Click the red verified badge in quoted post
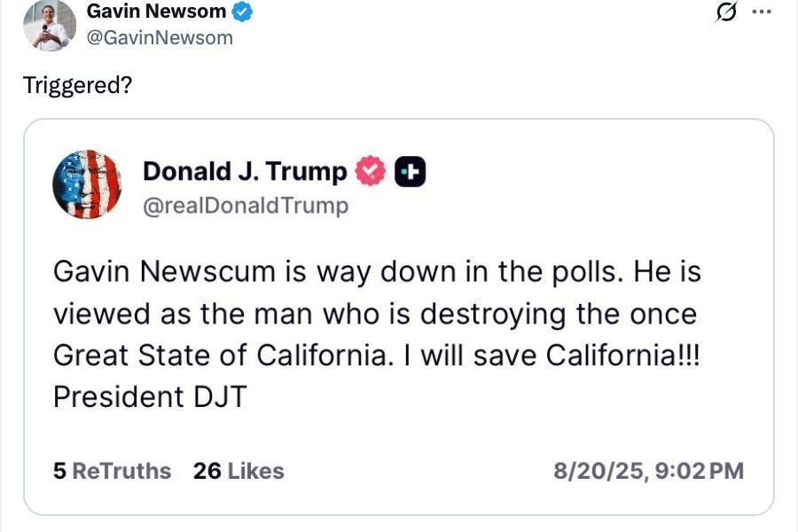The image size is (798, 532). pyautogui.click(x=371, y=172)
